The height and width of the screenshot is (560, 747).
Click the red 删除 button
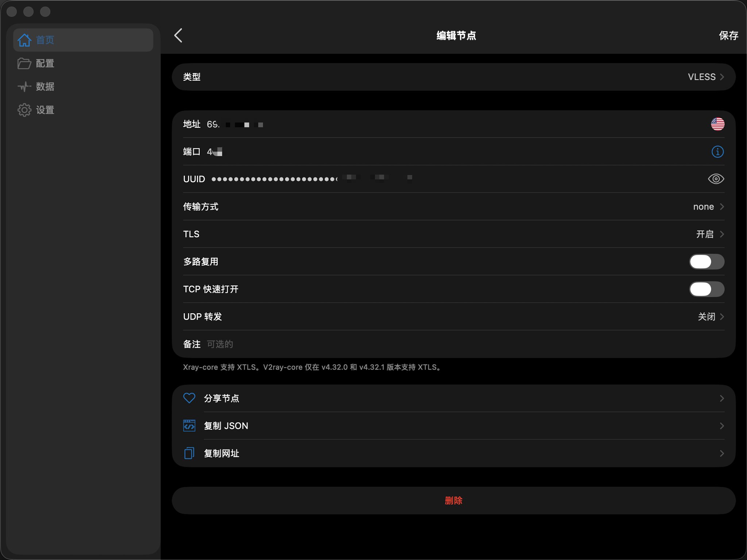tap(453, 501)
